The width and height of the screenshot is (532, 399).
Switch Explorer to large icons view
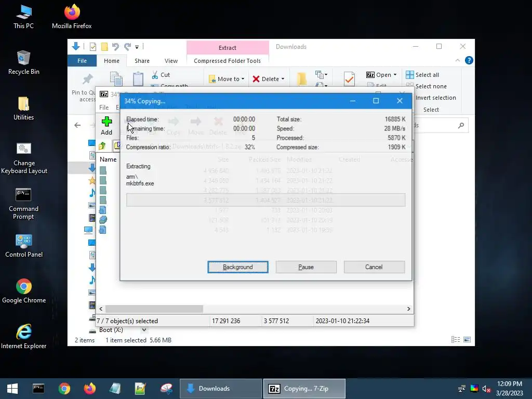coord(467,340)
